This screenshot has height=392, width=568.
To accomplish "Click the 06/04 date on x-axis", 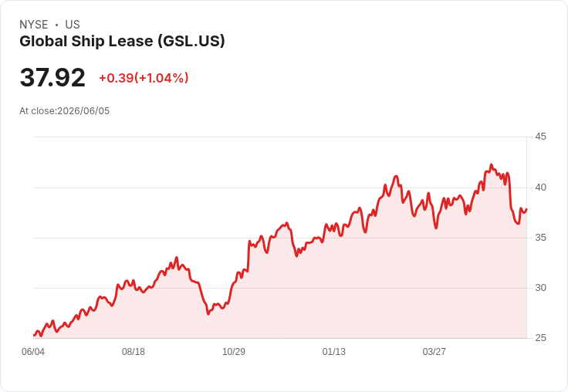I will pyautogui.click(x=33, y=351).
